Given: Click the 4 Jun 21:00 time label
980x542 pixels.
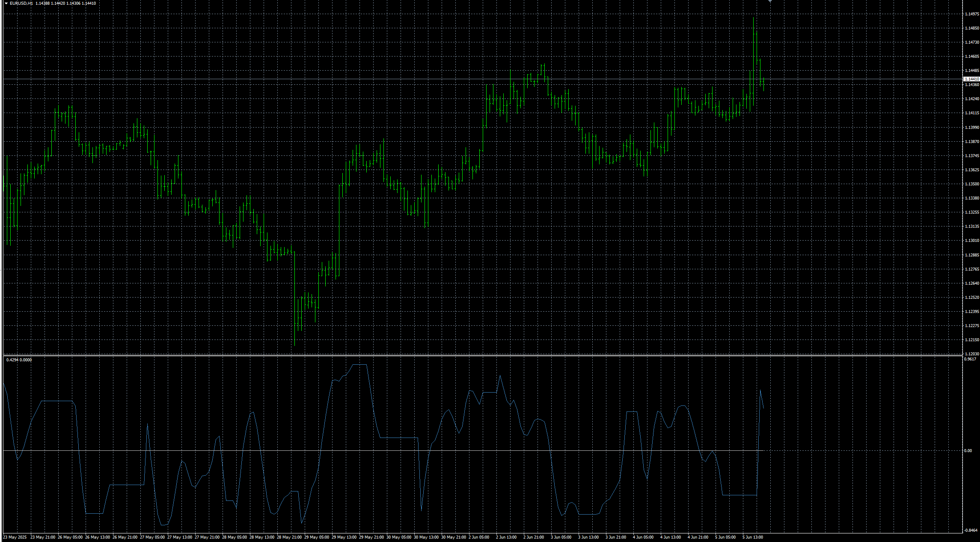Looking at the screenshot, I should pyautogui.click(x=698, y=537).
